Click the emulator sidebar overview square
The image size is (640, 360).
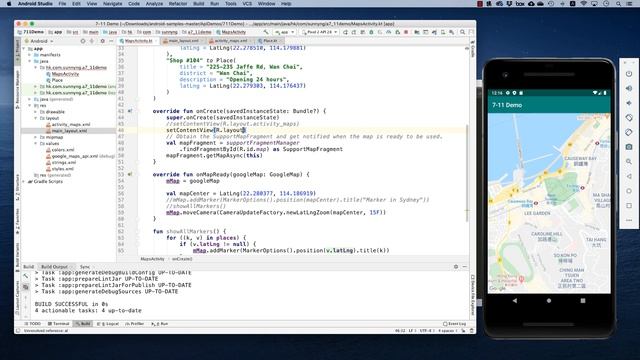click(x=629, y=206)
